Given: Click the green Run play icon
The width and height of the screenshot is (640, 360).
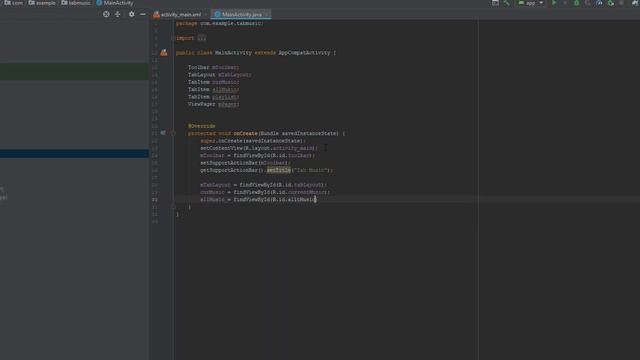Looking at the screenshot, I should click(x=554, y=3).
